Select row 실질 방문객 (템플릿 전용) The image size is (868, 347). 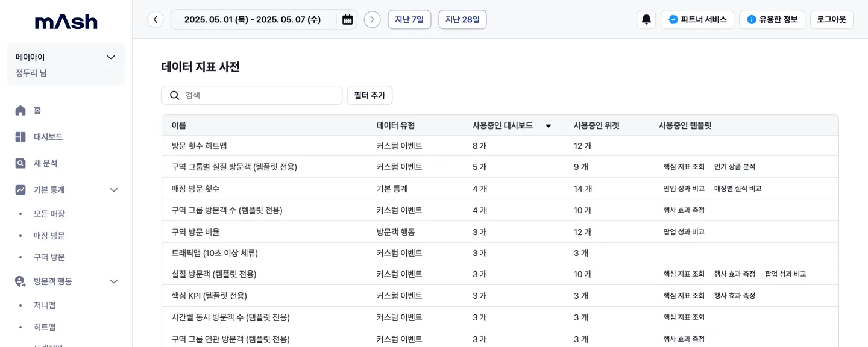[500, 274]
